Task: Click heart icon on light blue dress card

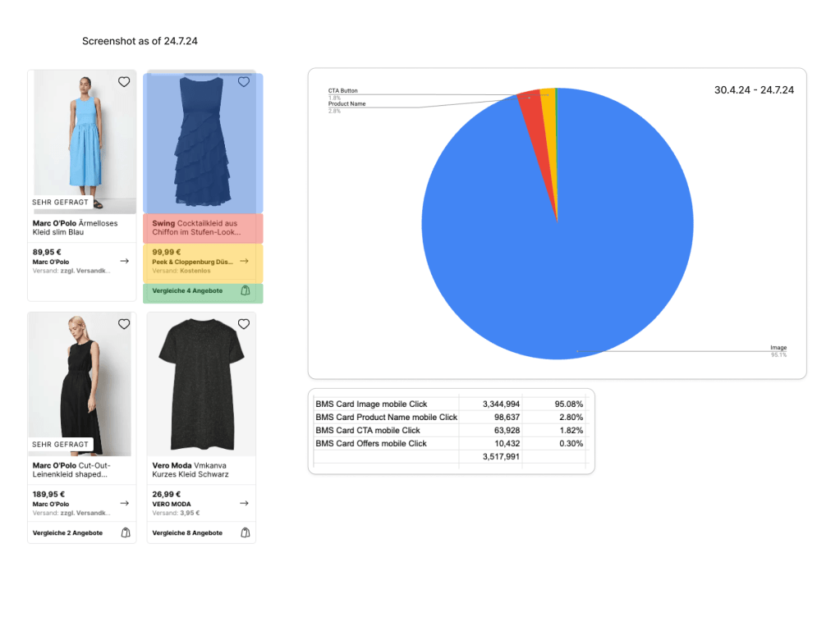Action: 124,82
